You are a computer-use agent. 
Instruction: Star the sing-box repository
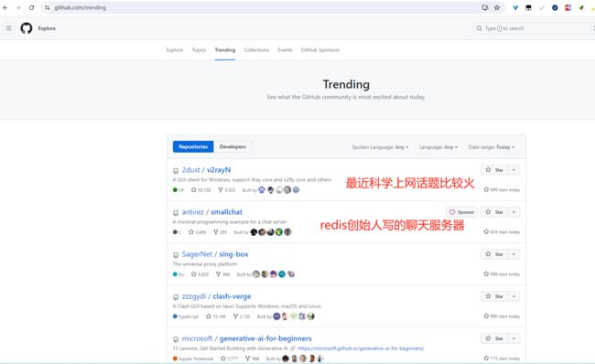[x=494, y=254]
